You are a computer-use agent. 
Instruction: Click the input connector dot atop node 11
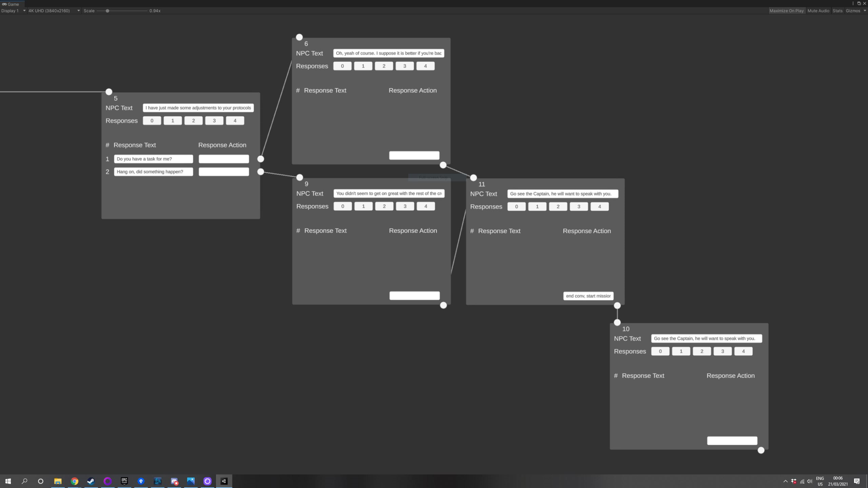pyautogui.click(x=473, y=178)
